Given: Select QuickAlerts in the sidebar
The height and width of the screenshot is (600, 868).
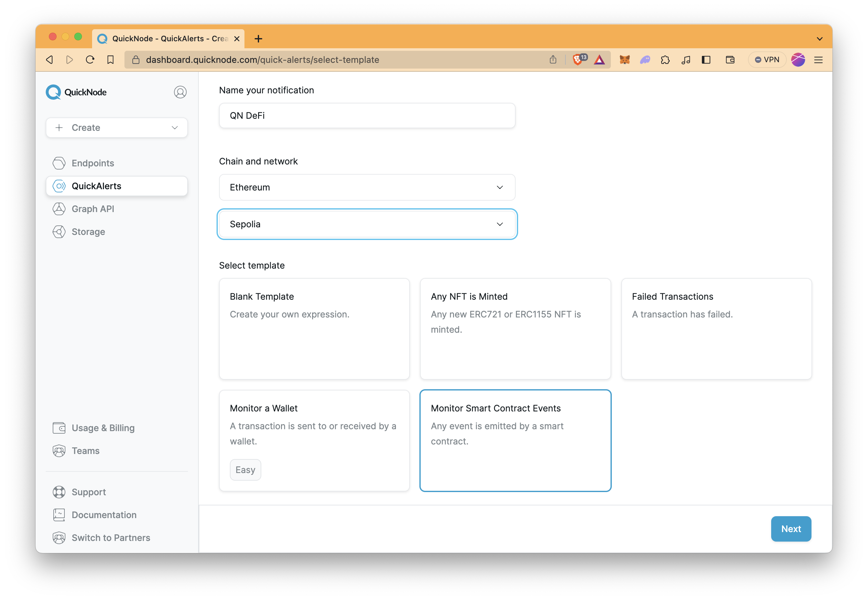Looking at the screenshot, I should (x=117, y=186).
